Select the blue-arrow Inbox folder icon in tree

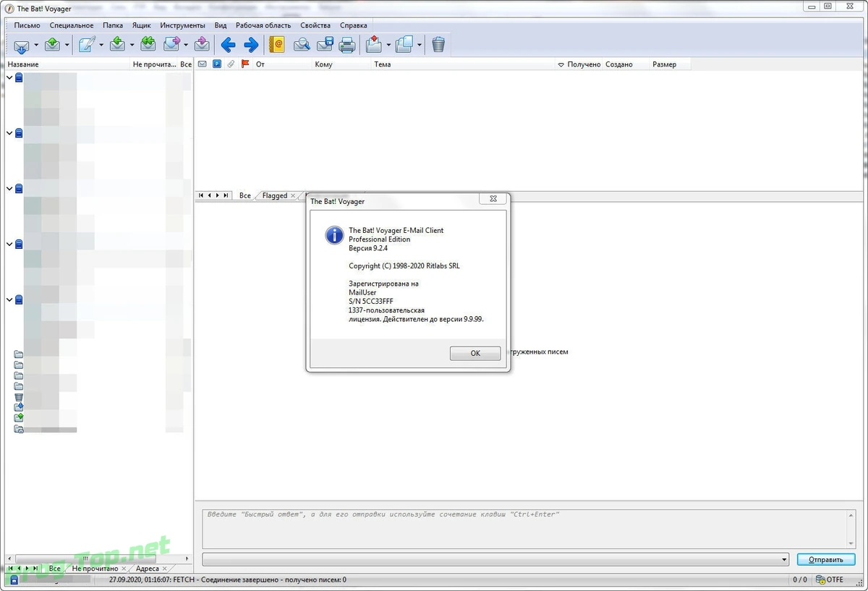(19, 407)
